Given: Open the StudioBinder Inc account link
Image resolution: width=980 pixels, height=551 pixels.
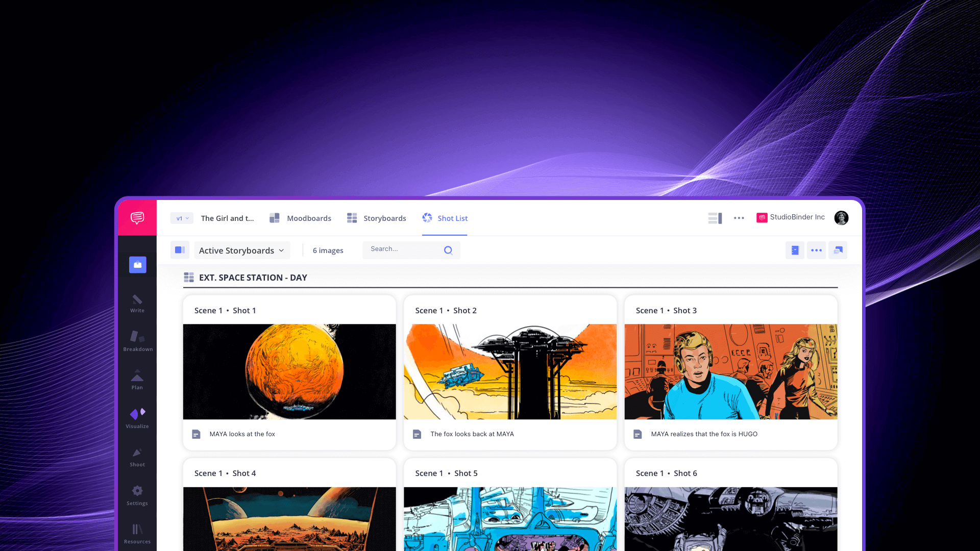Looking at the screenshot, I should tap(791, 217).
